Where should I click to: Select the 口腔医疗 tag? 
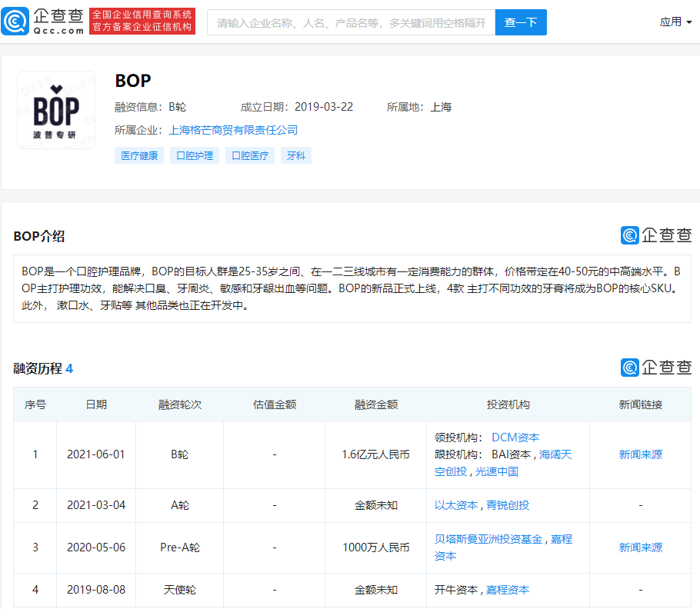coord(250,155)
